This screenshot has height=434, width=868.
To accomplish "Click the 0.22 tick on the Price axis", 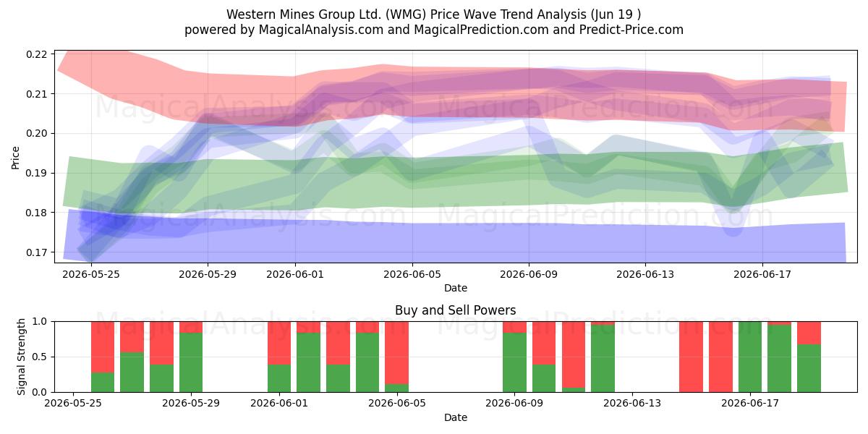I will [36, 54].
